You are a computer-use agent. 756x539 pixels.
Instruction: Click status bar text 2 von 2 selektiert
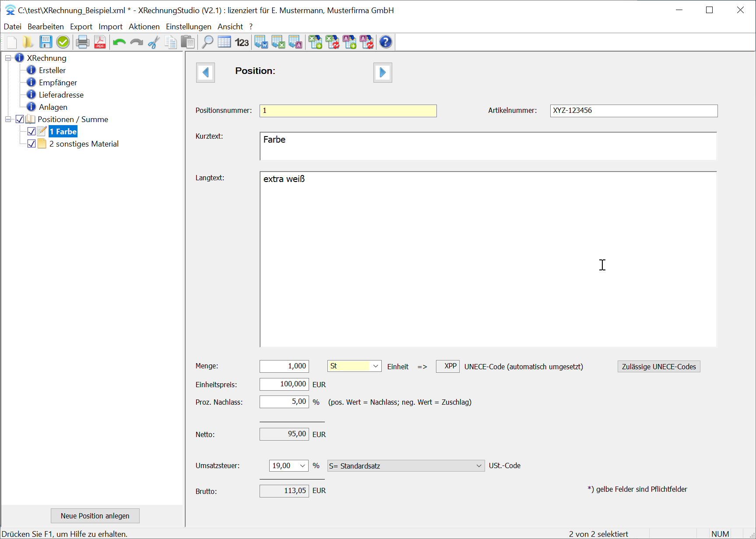tap(598, 534)
